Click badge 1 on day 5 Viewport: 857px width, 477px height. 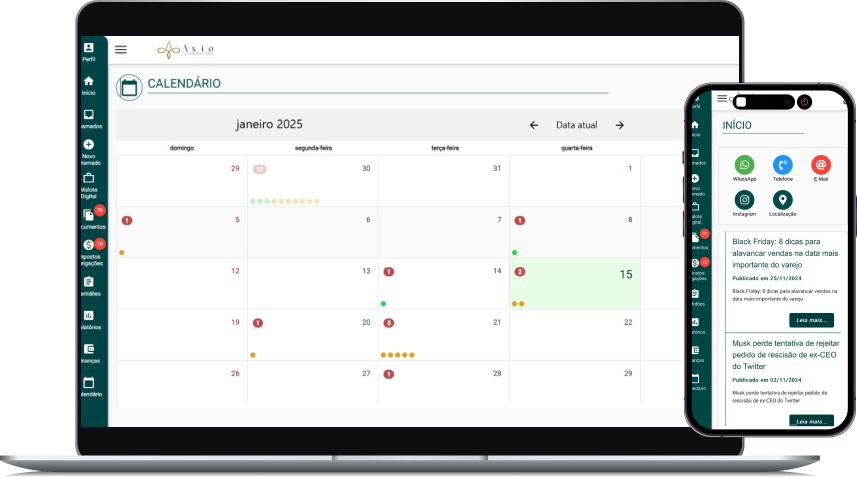pyautogui.click(x=127, y=220)
